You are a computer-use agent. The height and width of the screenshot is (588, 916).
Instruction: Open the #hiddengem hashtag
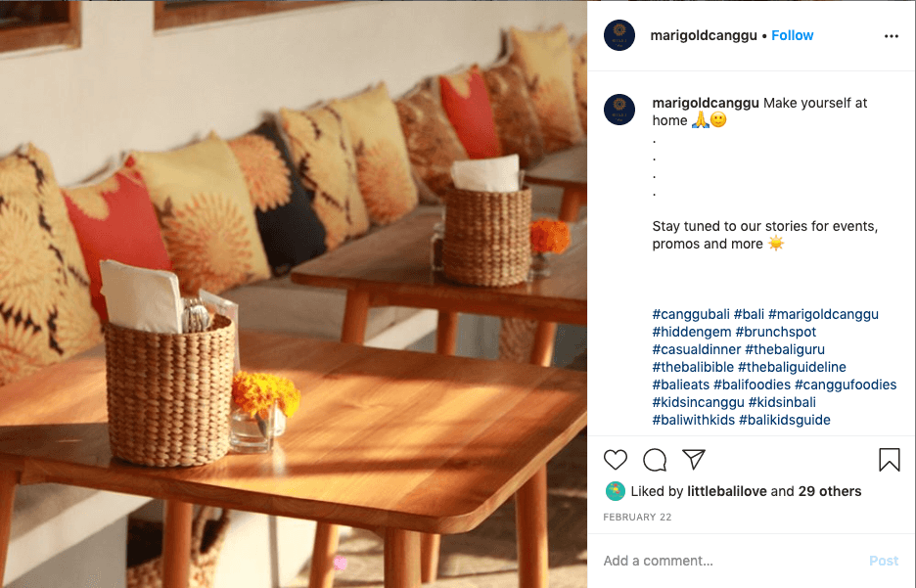(692, 332)
